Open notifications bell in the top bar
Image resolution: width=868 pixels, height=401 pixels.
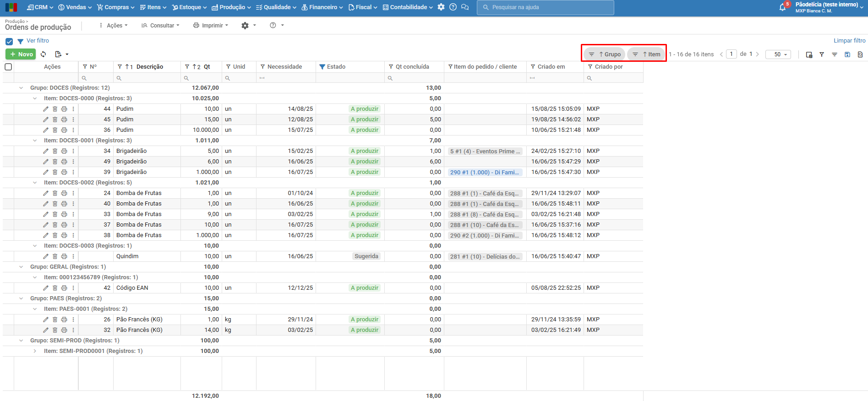pyautogui.click(x=782, y=7)
